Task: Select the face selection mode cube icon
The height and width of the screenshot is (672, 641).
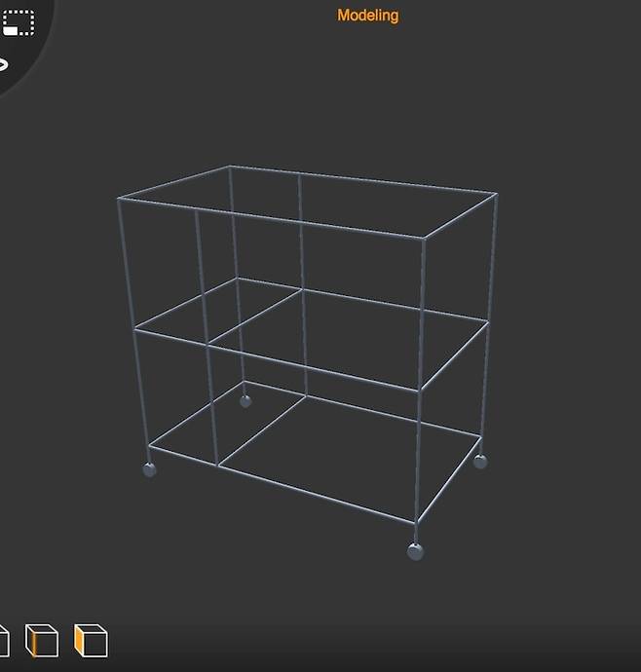Action: coord(92,641)
